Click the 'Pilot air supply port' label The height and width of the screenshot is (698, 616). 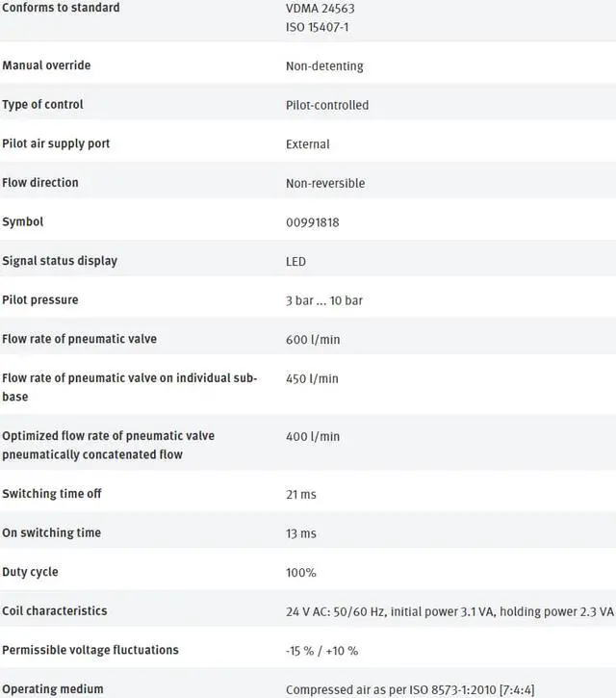pyautogui.click(x=56, y=143)
